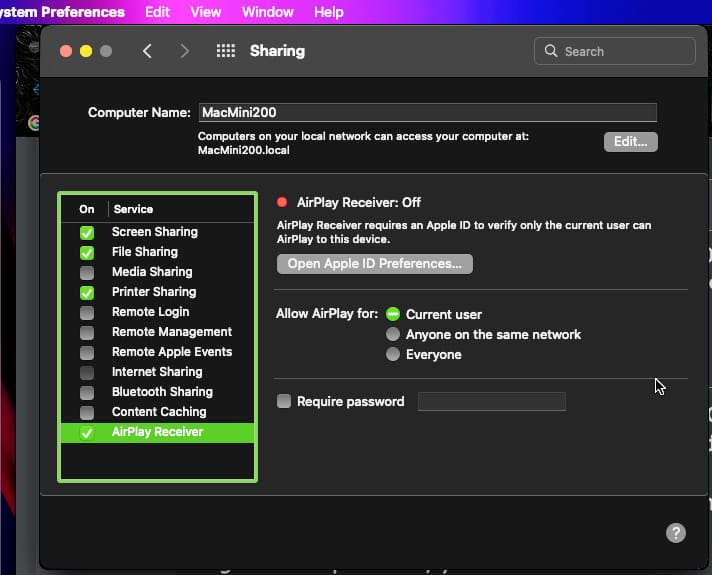Choose Anyone on the same network
Viewport: 712px width, 575px height.
(393, 334)
